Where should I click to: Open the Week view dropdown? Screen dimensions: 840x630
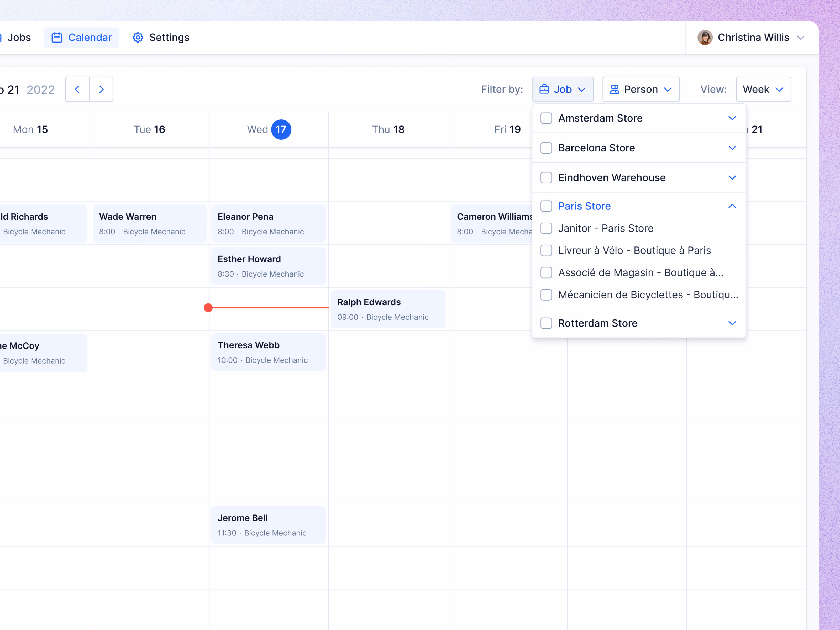pyautogui.click(x=763, y=89)
